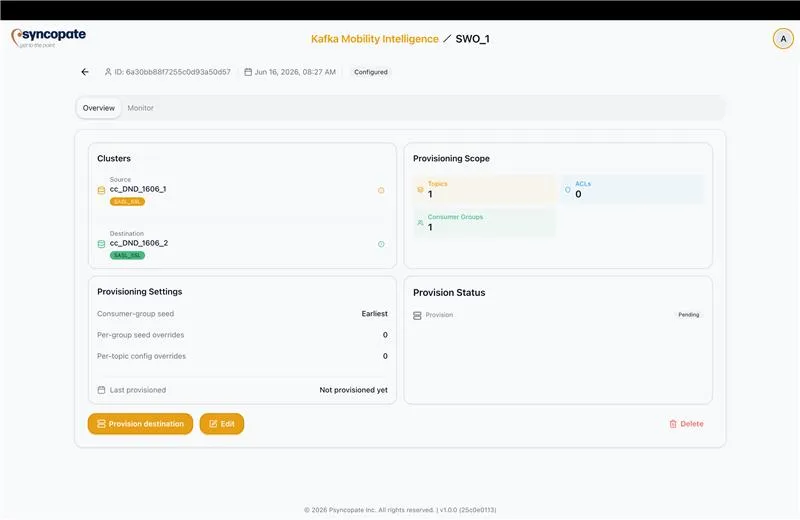The height and width of the screenshot is (520, 800).
Task: Click the Provision server icon in Provision Status
Action: (417, 315)
